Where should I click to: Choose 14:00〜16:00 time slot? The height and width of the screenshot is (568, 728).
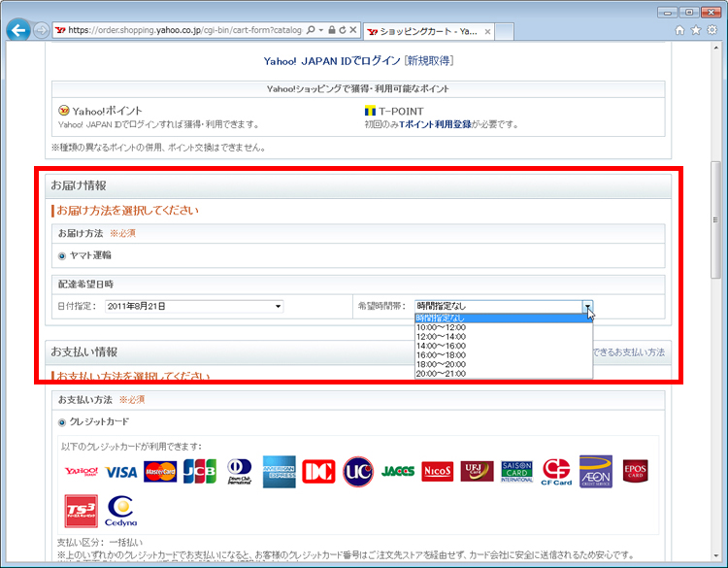point(503,346)
